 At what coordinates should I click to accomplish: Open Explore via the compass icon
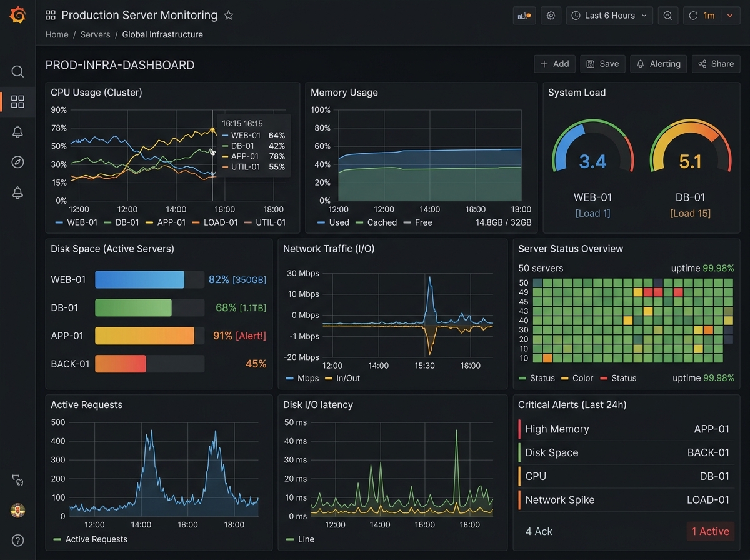[x=17, y=162]
